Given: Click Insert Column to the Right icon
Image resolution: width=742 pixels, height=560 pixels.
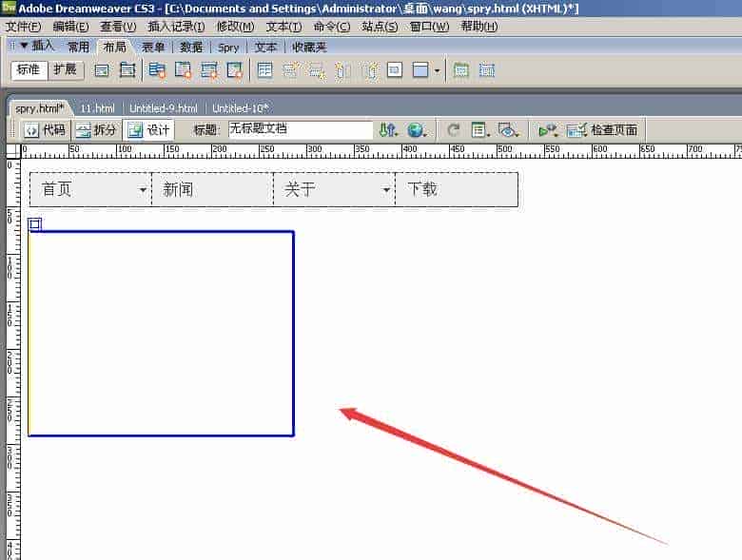Looking at the screenshot, I should click(370, 70).
